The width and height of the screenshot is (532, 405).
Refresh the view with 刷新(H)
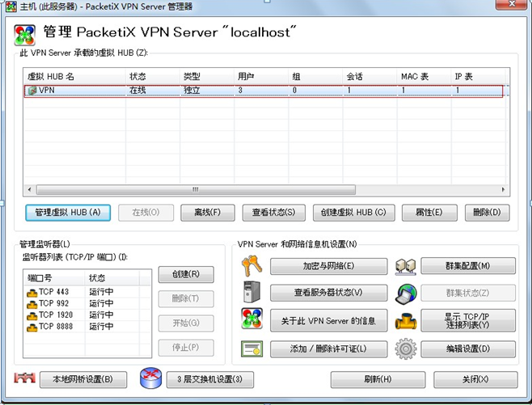378,379
